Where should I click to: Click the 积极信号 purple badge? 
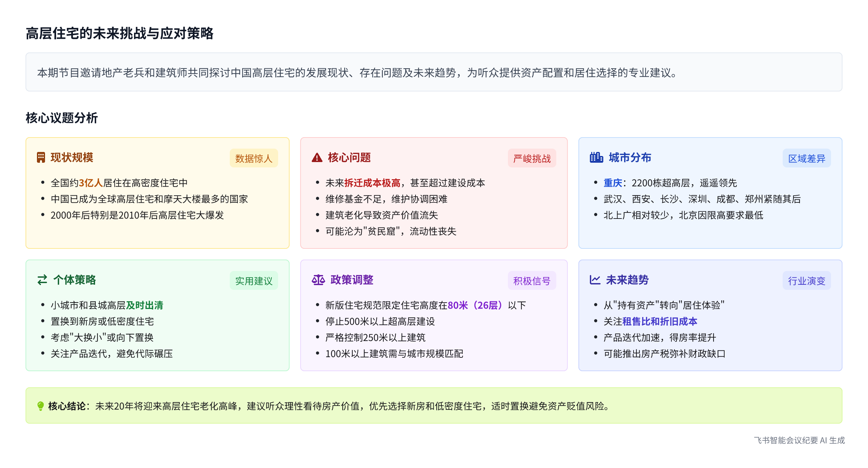click(x=531, y=281)
